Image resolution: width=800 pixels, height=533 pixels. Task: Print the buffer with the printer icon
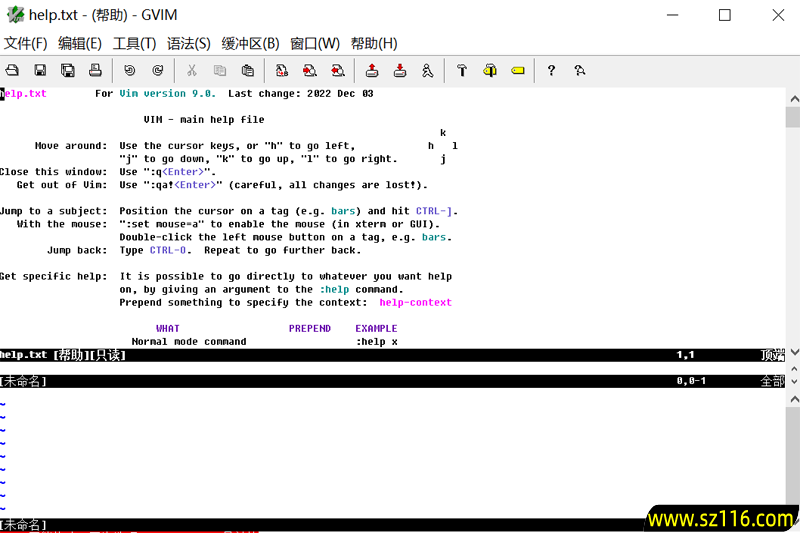95,70
